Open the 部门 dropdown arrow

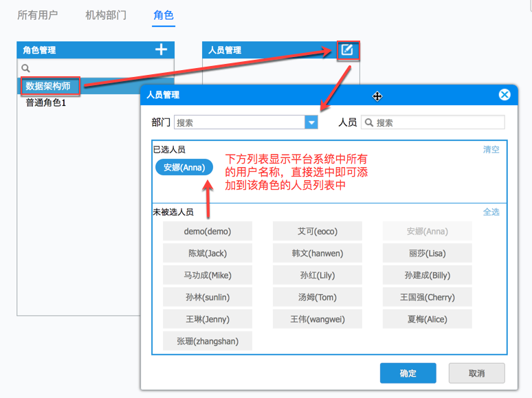click(x=311, y=122)
